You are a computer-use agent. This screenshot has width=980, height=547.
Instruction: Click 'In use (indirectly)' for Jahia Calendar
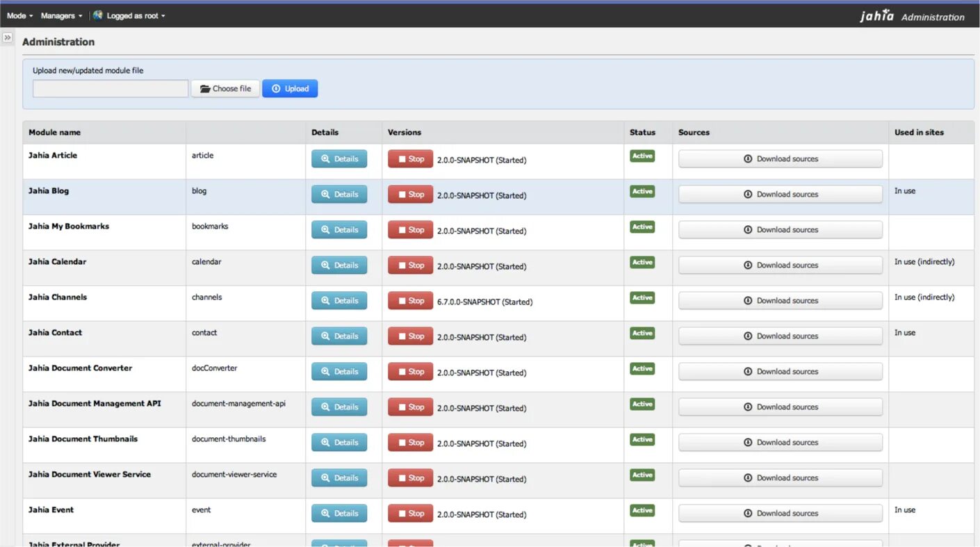tap(924, 261)
